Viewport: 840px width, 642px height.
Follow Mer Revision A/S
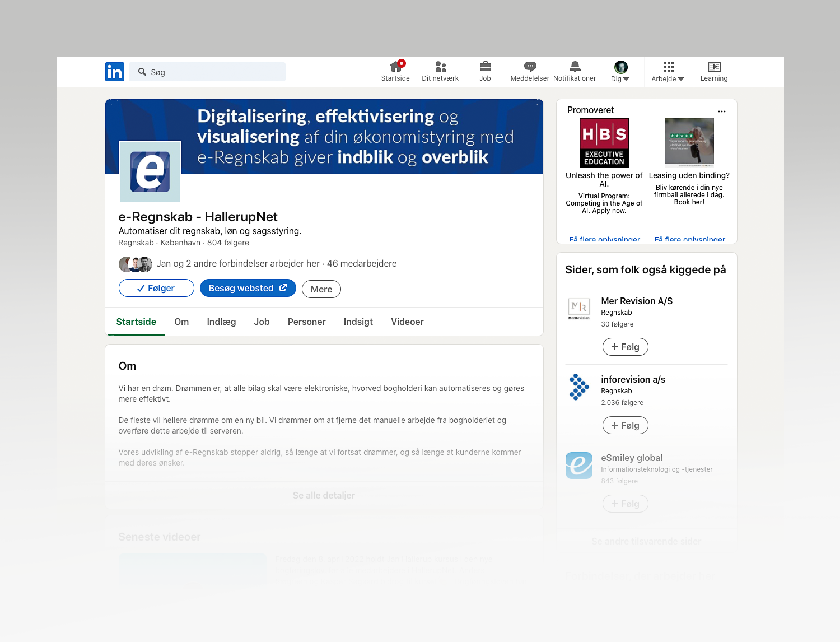point(625,347)
